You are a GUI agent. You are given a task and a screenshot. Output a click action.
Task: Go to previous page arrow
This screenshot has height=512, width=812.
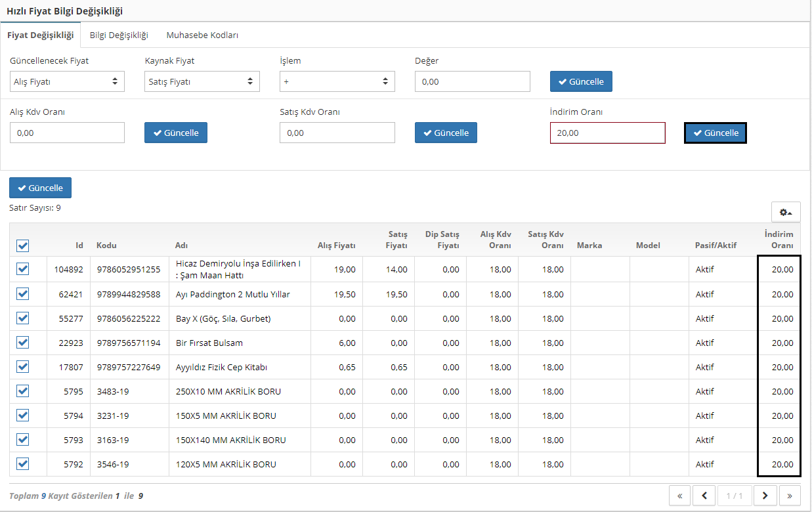click(704, 496)
